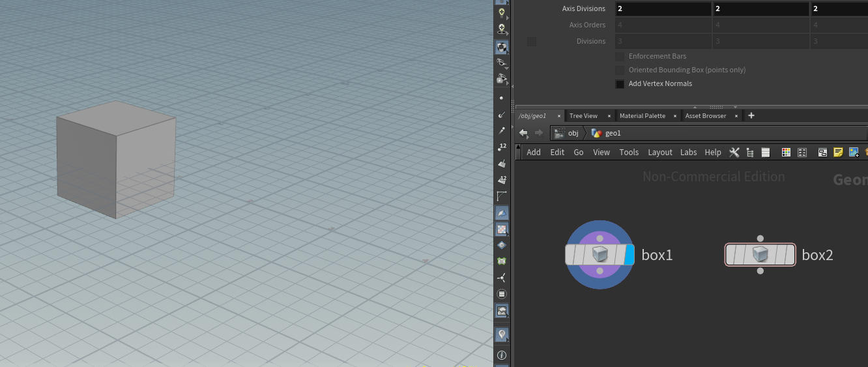
Task: Click the lock camera icon in the viewport toolbar
Action: pos(501,80)
